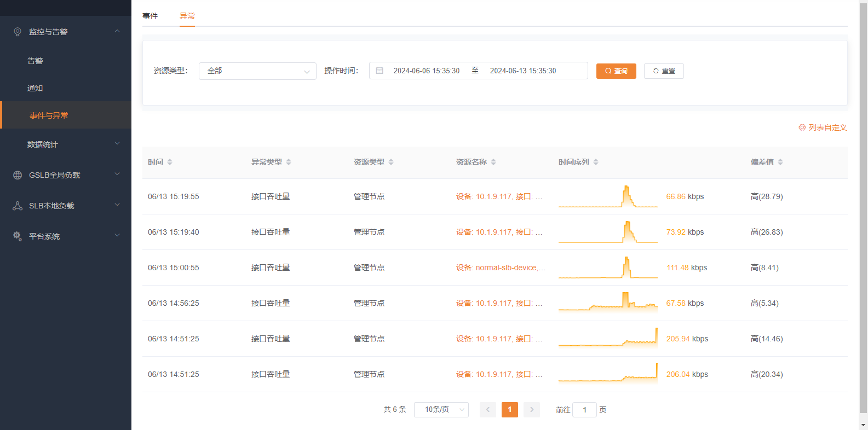Click the platform system gear icon
Screen dimensions: 868x430
click(18, 236)
